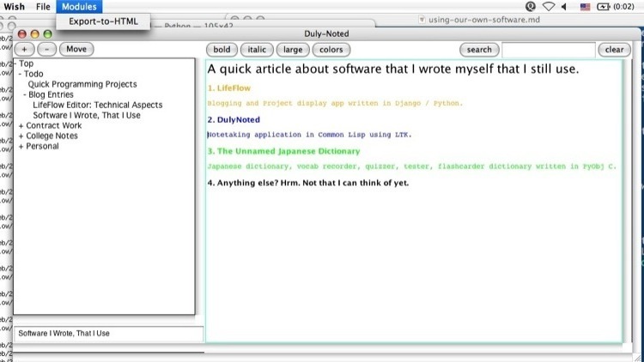Click the 'Anything else? Hrm.' line

click(308, 183)
